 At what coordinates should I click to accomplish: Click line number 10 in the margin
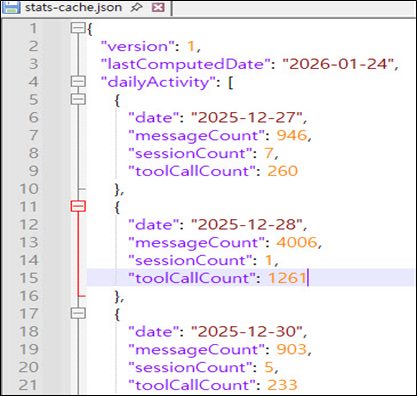point(29,189)
